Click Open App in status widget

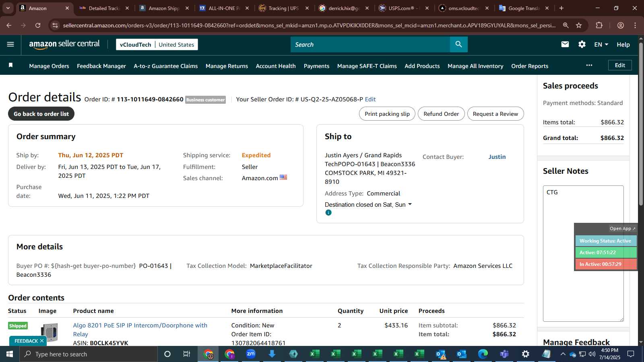622,228
